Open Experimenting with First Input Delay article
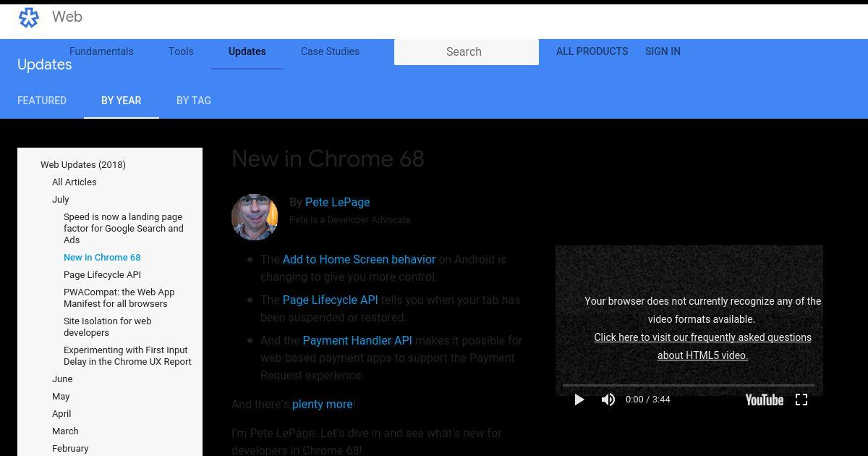This screenshot has width=868, height=456. [x=127, y=355]
